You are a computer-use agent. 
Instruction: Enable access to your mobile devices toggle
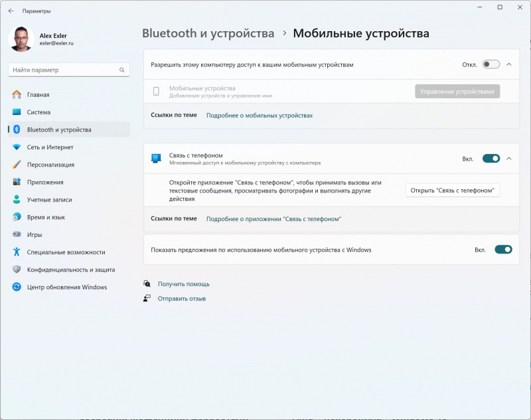tap(491, 64)
